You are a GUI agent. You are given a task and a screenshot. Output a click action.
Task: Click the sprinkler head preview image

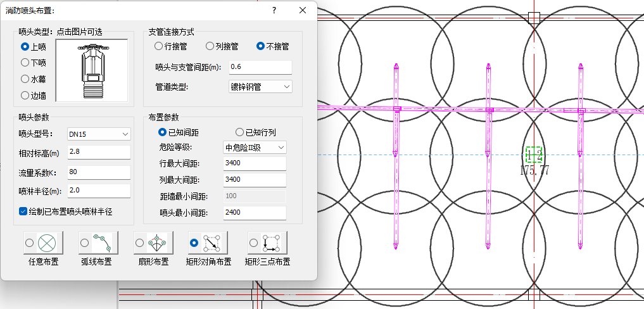tap(92, 70)
